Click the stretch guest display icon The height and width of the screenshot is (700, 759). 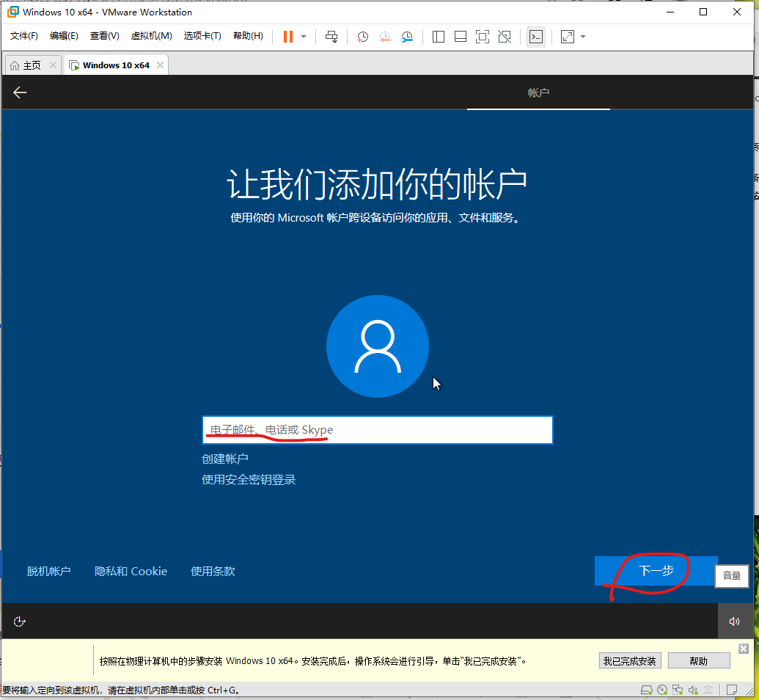(568, 37)
